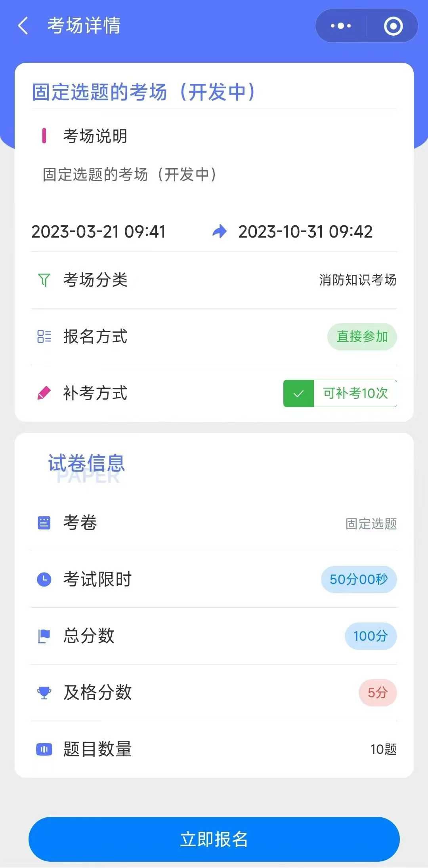Tap the blue arrow between the dates
Viewport: 428px width, 868px height.
pyautogui.click(x=220, y=231)
